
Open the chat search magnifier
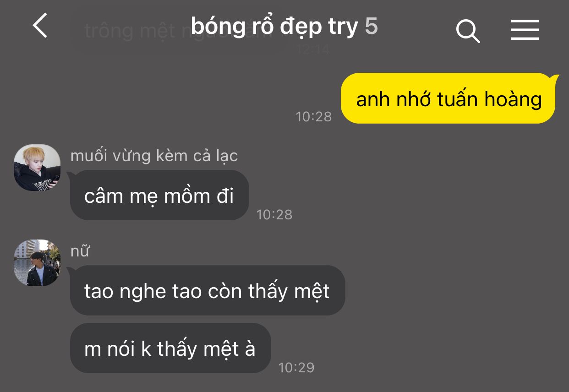pos(468,31)
